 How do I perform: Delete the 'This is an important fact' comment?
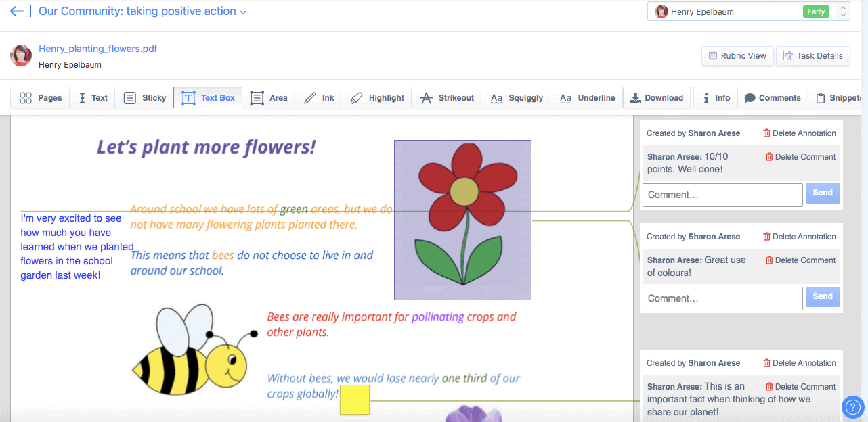800,387
